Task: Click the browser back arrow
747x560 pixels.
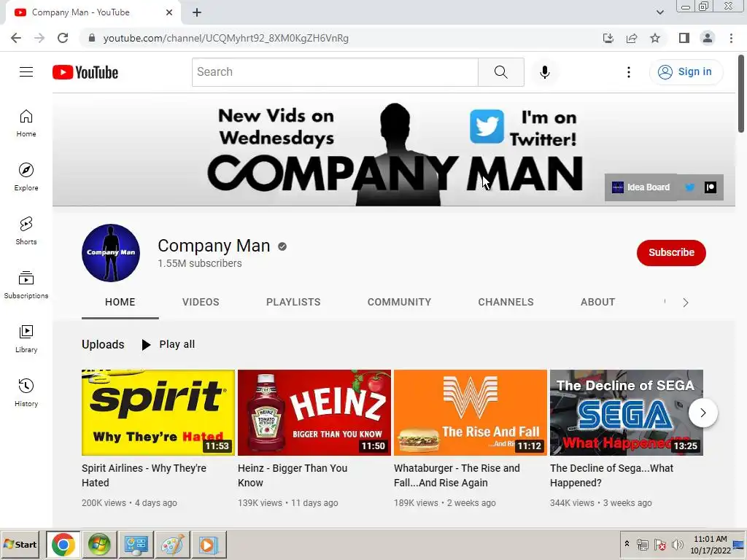Action: tap(16, 38)
